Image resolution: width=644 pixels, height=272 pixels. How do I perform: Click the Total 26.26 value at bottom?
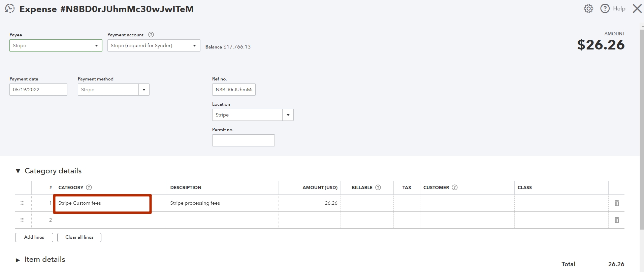coord(616,264)
